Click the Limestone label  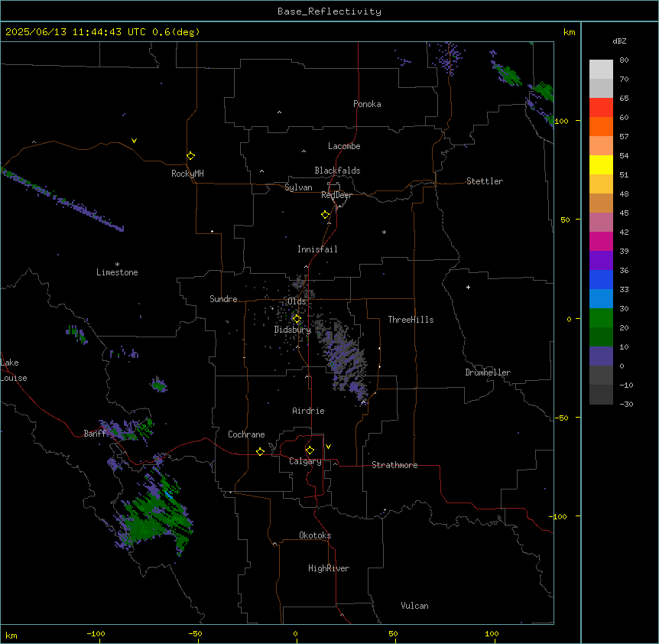[x=117, y=272]
